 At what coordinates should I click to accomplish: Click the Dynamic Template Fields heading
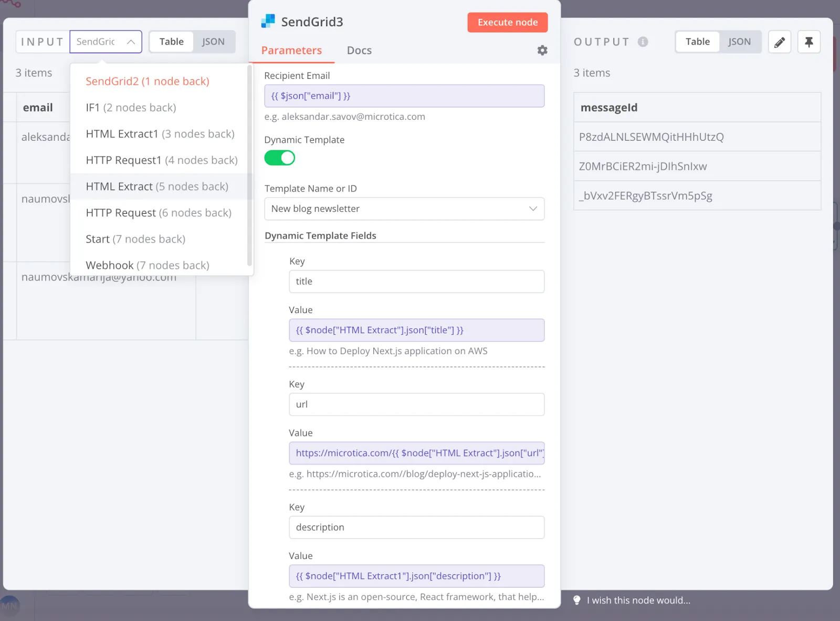[320, 236]
